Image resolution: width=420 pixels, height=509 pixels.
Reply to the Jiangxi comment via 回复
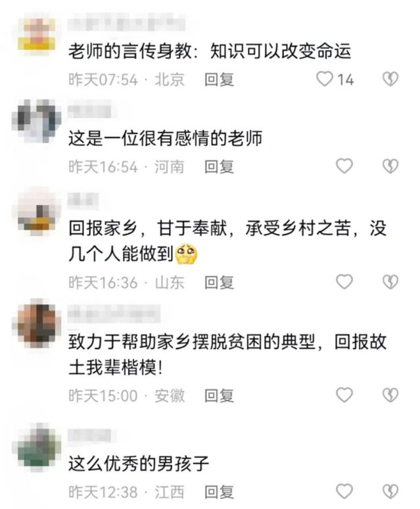[x=220, y=492]
